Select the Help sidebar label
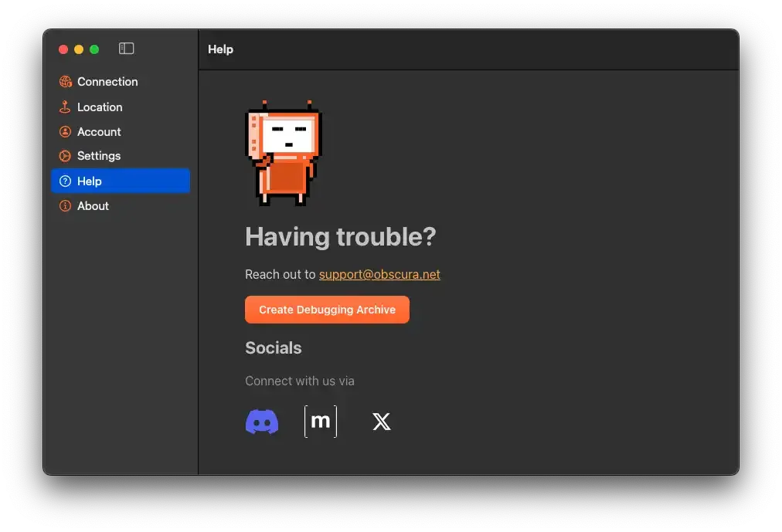This screenshot has width=782, height=532. coord(90,181)
